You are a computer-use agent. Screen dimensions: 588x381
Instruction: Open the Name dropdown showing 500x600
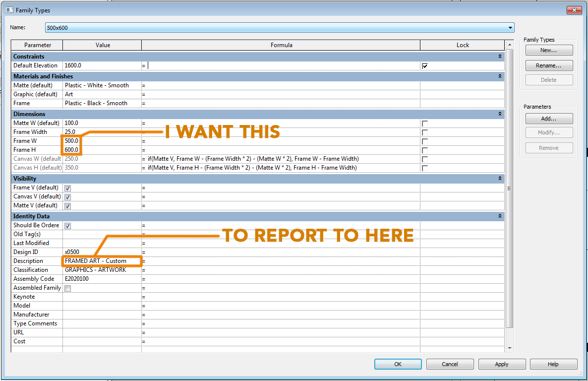[x=510, y=27]
